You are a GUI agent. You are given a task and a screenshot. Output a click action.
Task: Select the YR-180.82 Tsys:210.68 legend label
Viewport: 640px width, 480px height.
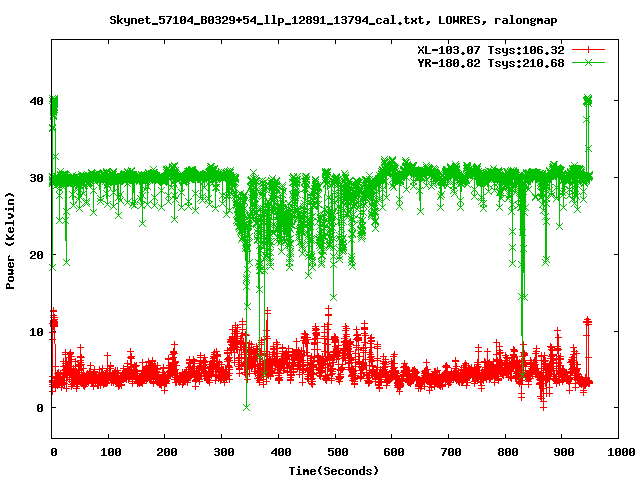point(491,63)
